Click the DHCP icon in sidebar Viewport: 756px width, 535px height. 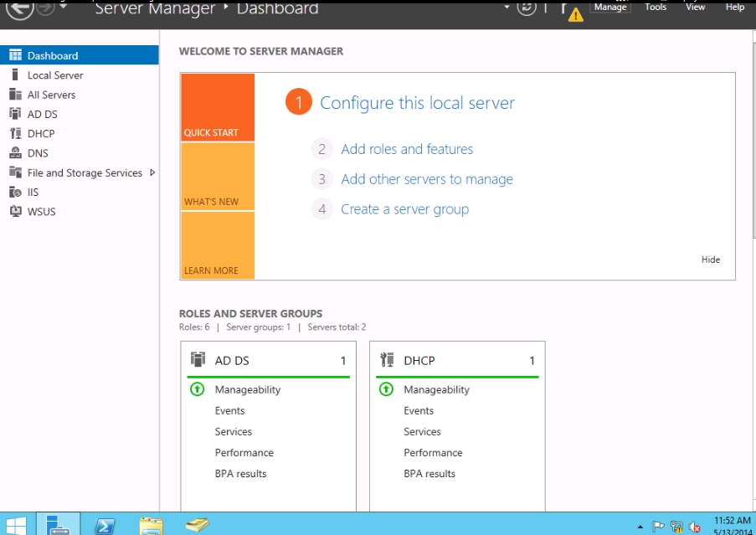[x=15, y=133]
